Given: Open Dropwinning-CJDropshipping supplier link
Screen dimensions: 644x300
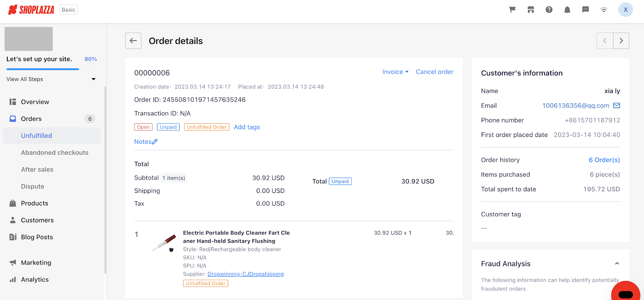Looking at the screenshot, I should pyautogui.click(x=246, y=274).
